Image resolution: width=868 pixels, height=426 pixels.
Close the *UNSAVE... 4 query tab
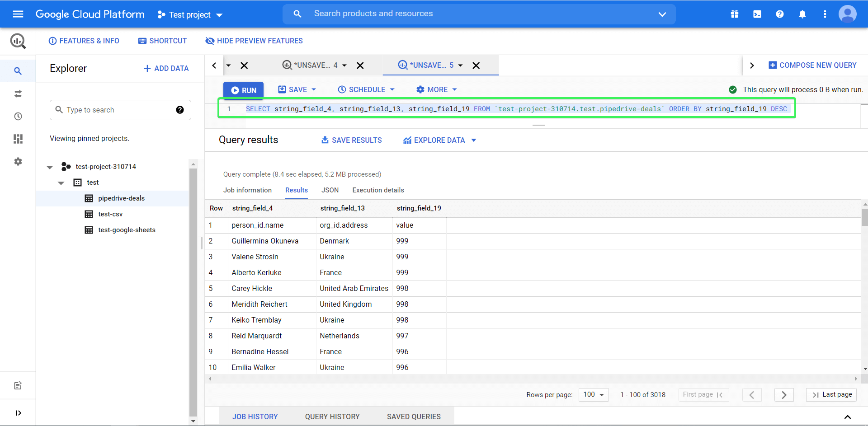point(360,66)
